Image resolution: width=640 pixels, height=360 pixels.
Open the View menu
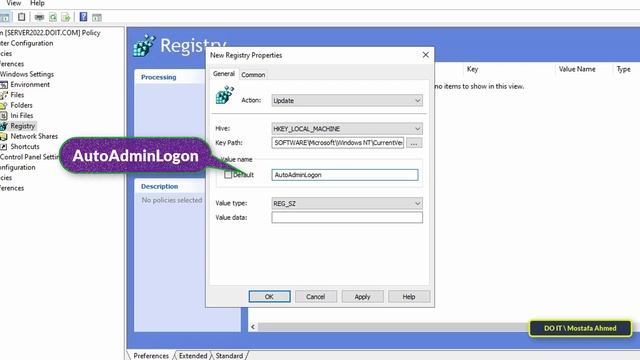pos(14,3)
